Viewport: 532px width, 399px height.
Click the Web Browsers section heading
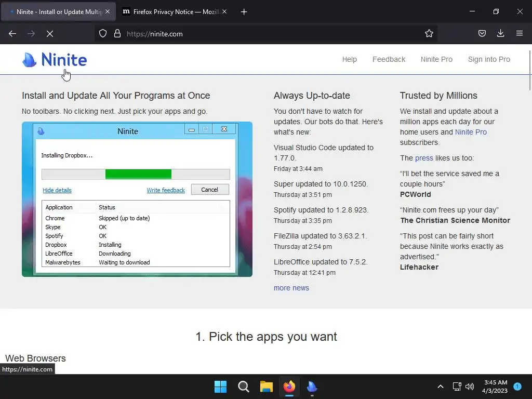click(35, 358)
